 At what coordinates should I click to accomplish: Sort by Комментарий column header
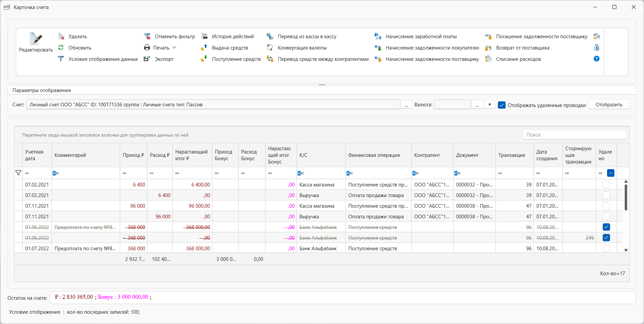click(86, 155)
